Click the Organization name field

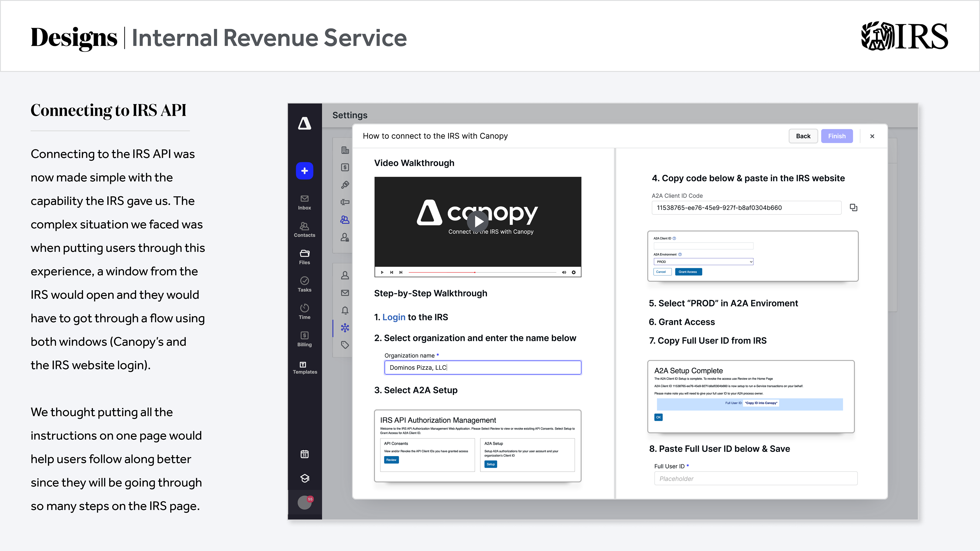(483, 367)
